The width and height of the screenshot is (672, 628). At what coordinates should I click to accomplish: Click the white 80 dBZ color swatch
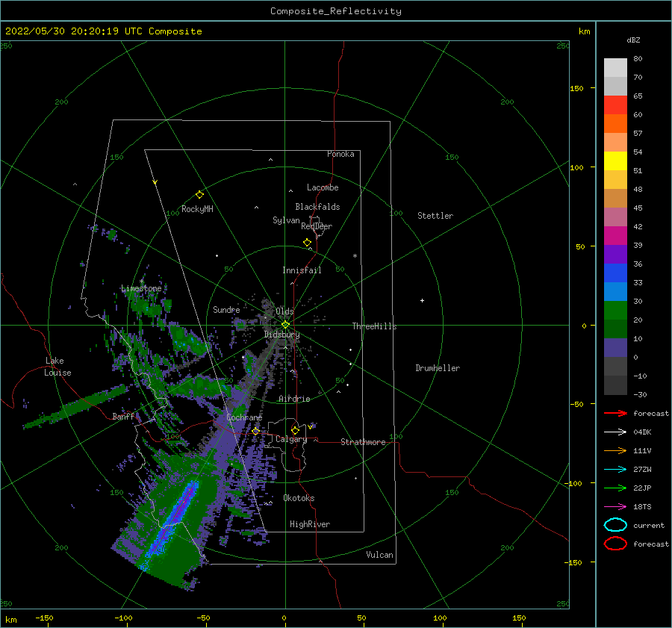(x=615, y=67)
